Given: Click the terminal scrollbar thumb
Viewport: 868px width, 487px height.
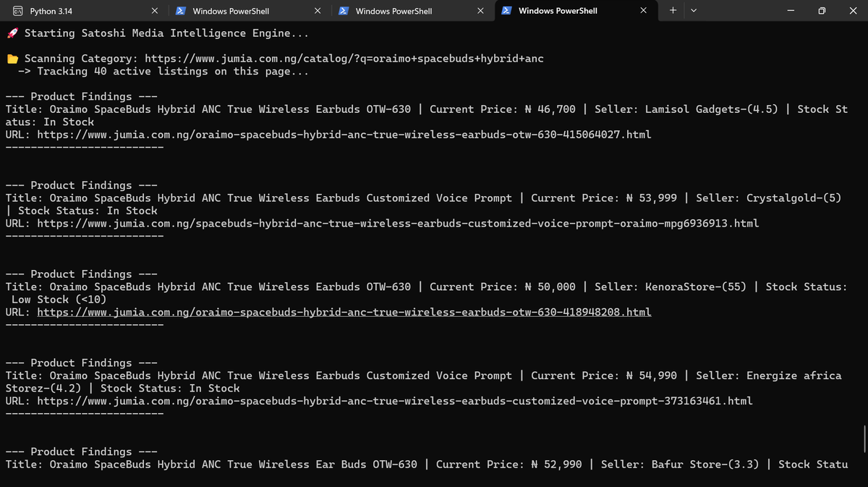Looking at the screenshot, I should click(x=864, y=438).
